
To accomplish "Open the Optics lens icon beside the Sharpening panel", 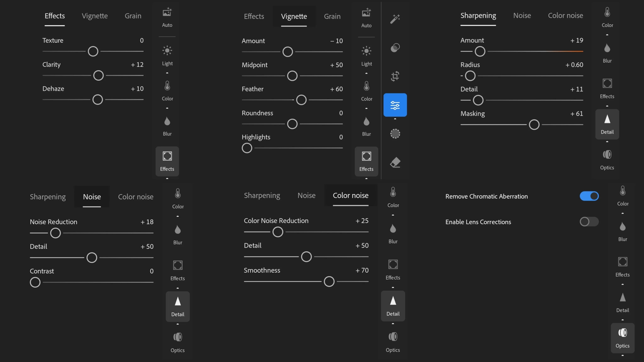I will coord(607,160).
